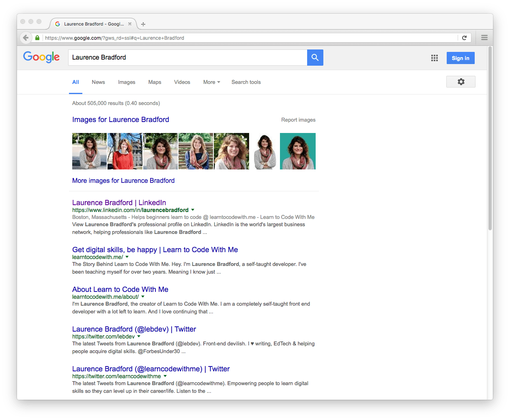Click the browser address bar URL

click(114, 38)
